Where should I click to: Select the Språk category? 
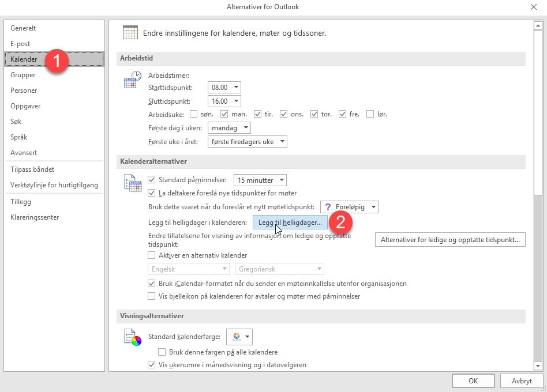click(54, 137)
